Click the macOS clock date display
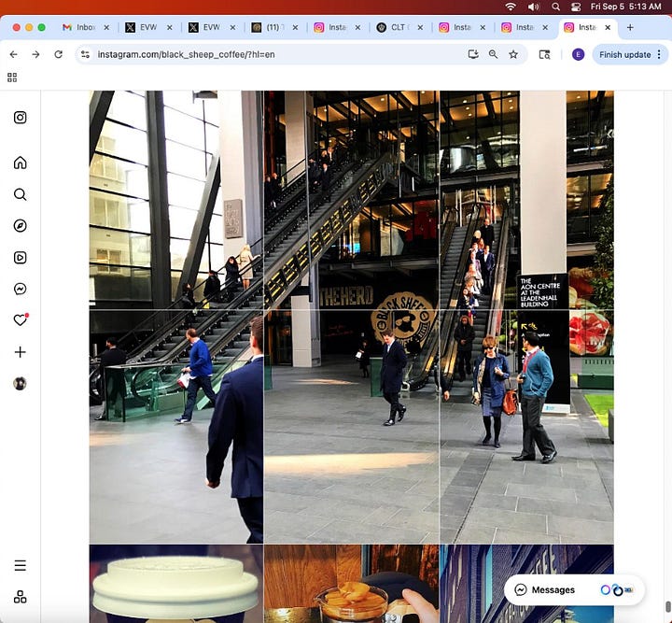Viewport: 672px width, 623px height. click(x=625, y=7)
